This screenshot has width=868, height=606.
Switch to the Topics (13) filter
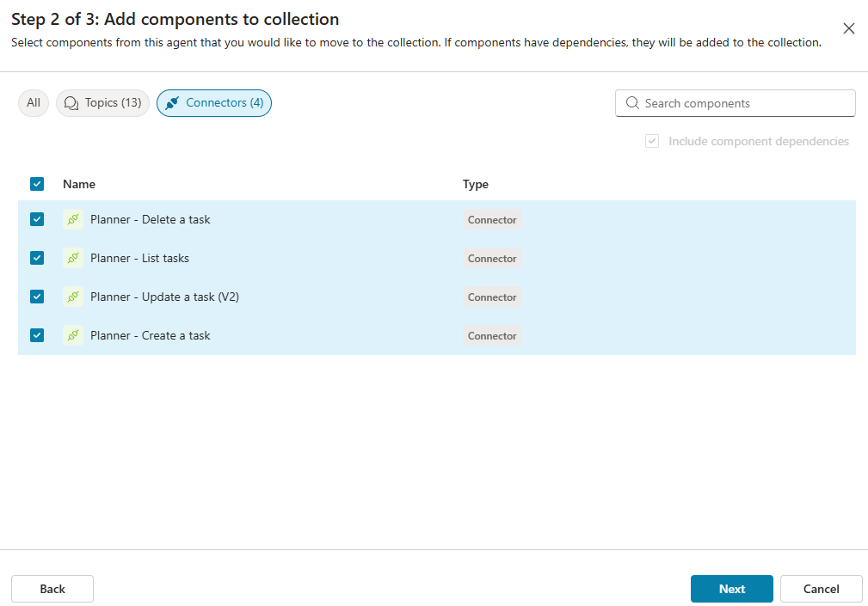[103, 103]
